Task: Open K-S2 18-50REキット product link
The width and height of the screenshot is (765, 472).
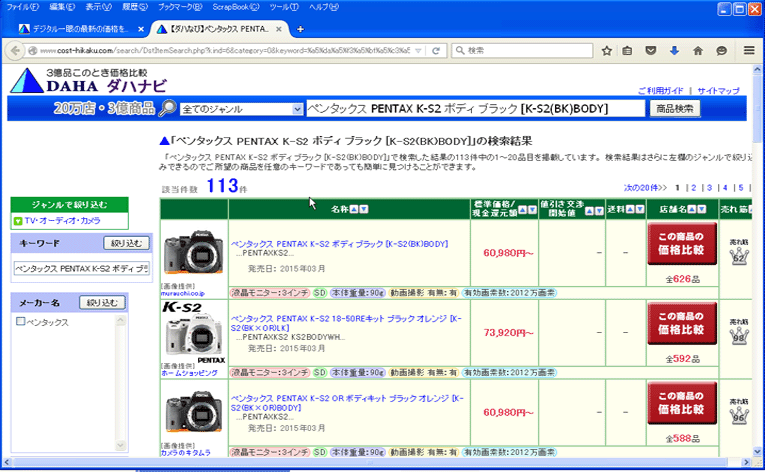Action: [346, 323]
